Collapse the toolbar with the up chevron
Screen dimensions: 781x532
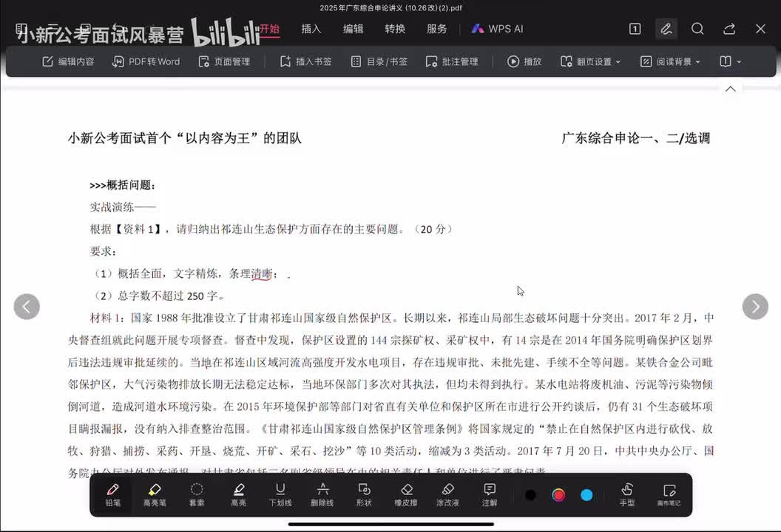731,89
